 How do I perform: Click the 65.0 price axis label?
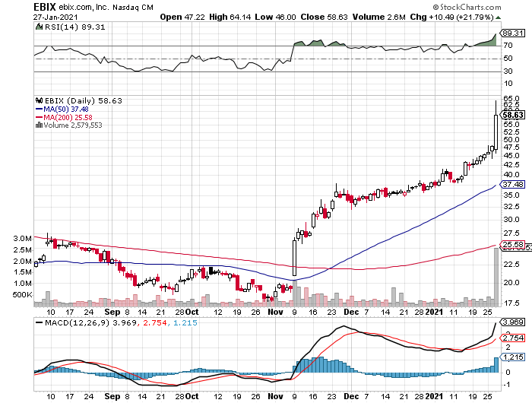pyautogui.click(x=511, y=99)
